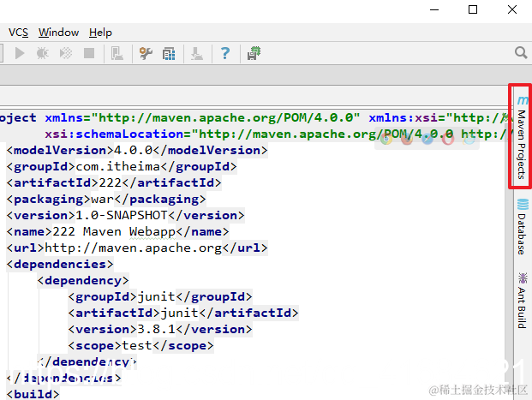
Task: Click the Android SDK Manager download icon
Action: (x=197, y=54)
